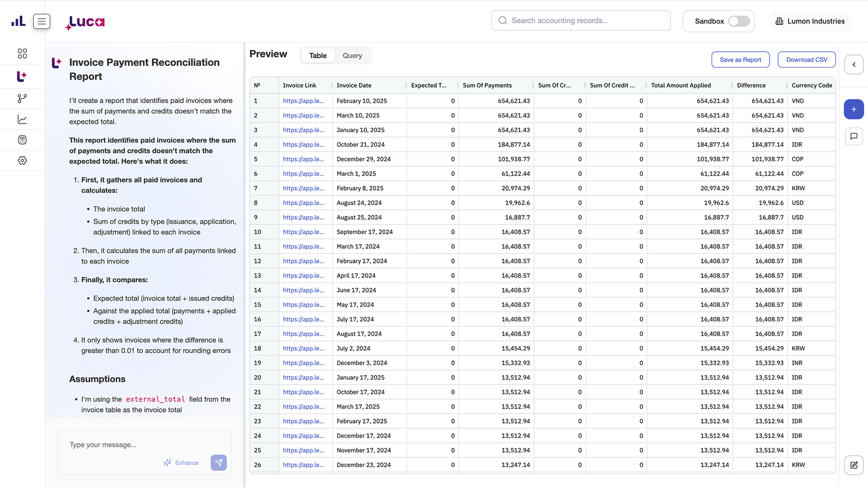868x488 pixels.
Task: Click the Assumptions heading
Action: coord(97,379)
